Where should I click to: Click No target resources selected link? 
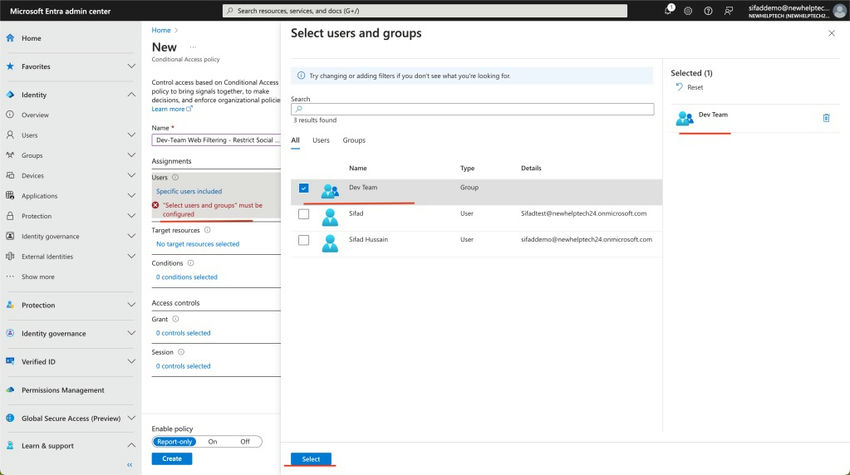pos(198,244)
